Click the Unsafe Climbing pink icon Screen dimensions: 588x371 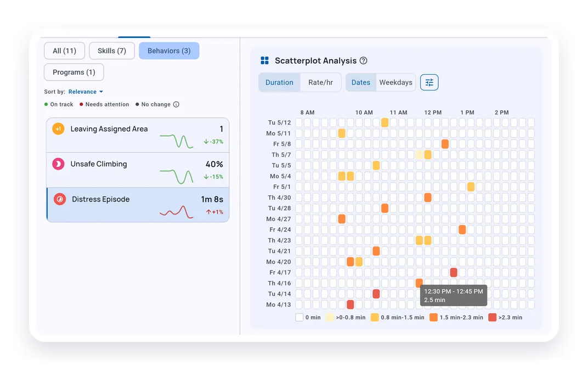[x=58, y=164]
